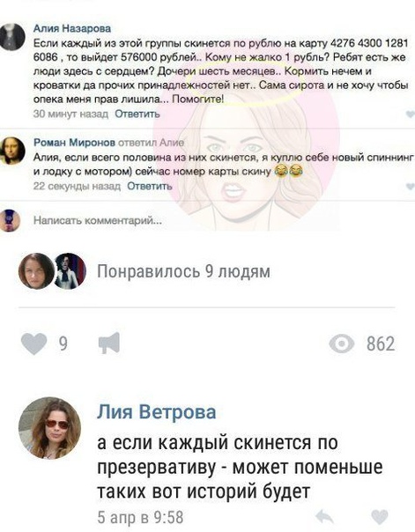Like Лия Ветрова's comment with the heart icon
415x532 pixels.
pyautogui.click(x=380, y=517)
